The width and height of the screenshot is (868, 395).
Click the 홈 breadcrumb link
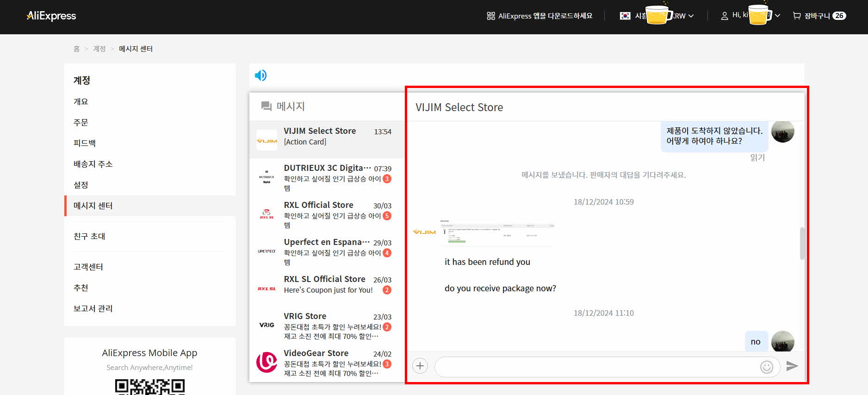pyautogui.click(x=76, y=49)
